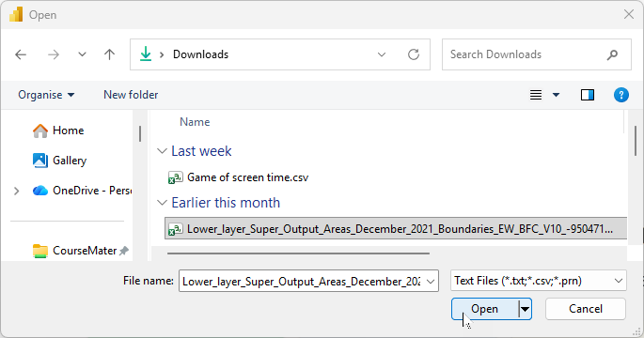
Task: Select Home in the navigation pane
Action: pyautogui.click(x=69, y=131)
